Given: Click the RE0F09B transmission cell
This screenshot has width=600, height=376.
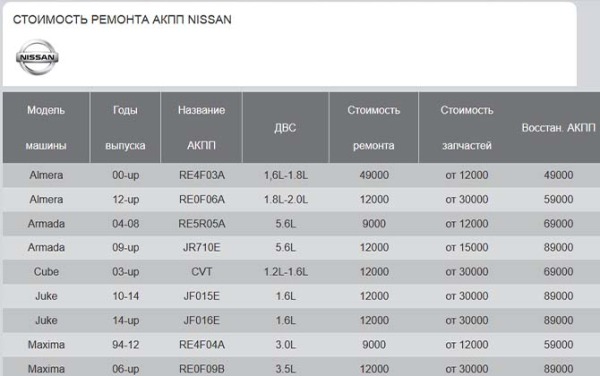Looking at the screenshot, I should [x=202, y=369].
